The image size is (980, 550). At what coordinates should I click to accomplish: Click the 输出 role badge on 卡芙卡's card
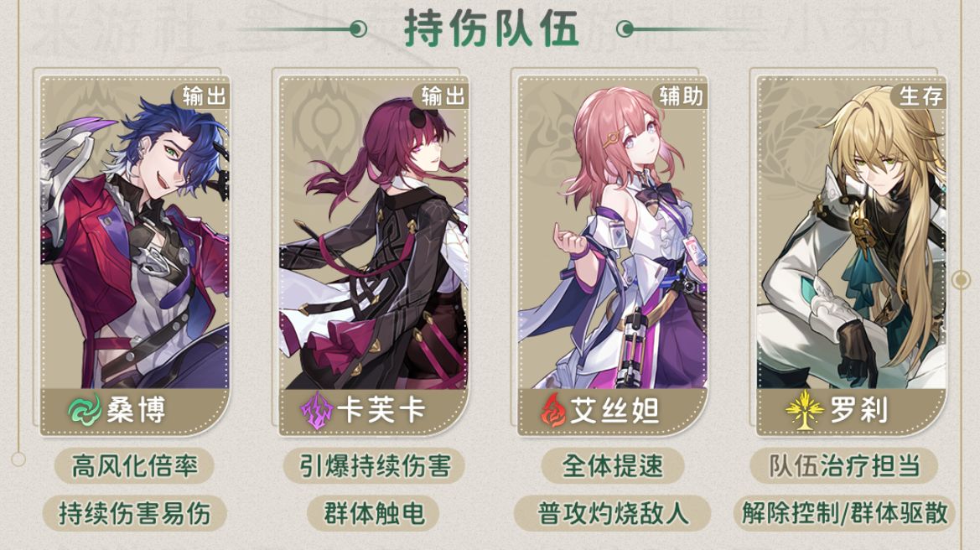click(442, 96)
